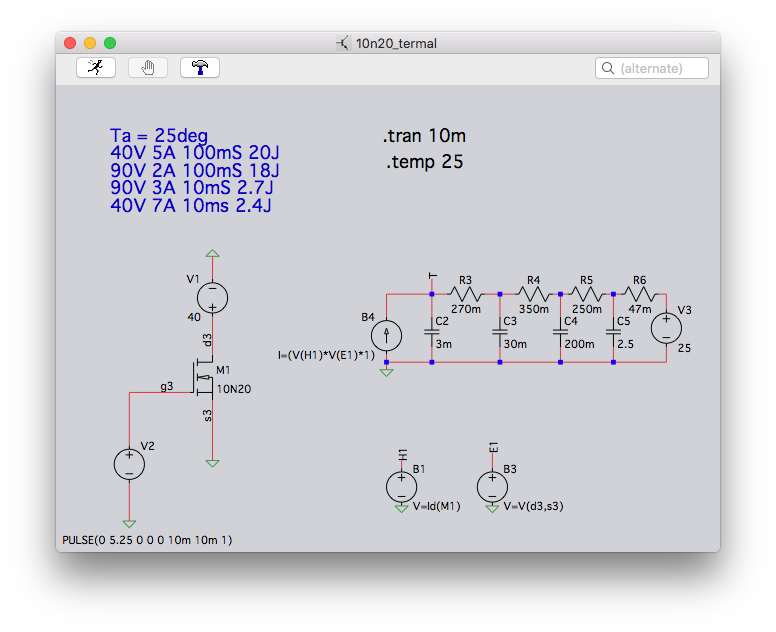The width and height of the screenshot is (776, 632).
Task: Click the V=V(d3,s3) expression
Action: [x=534, y=506]
